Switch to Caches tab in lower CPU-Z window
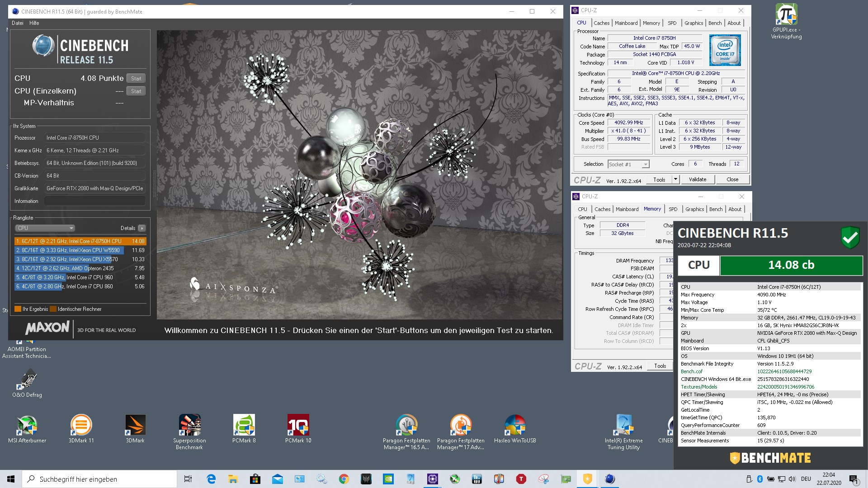 coord(602,209)
